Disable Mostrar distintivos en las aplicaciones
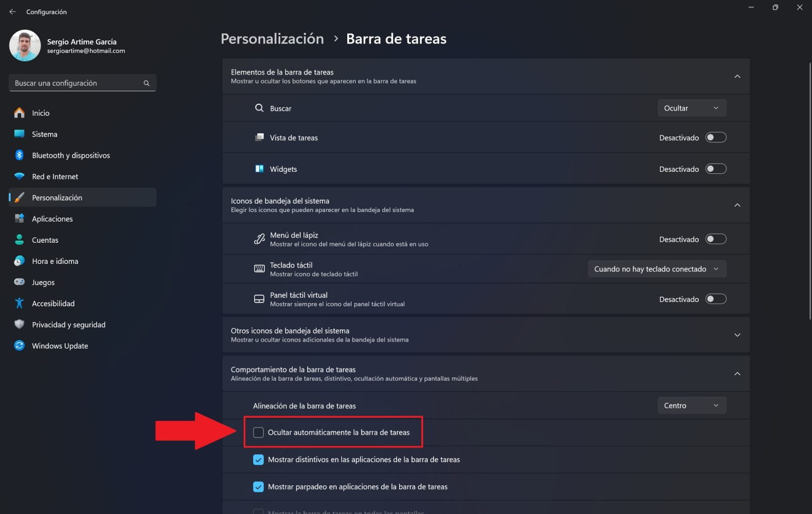The image size is (812, 514). 259,460
